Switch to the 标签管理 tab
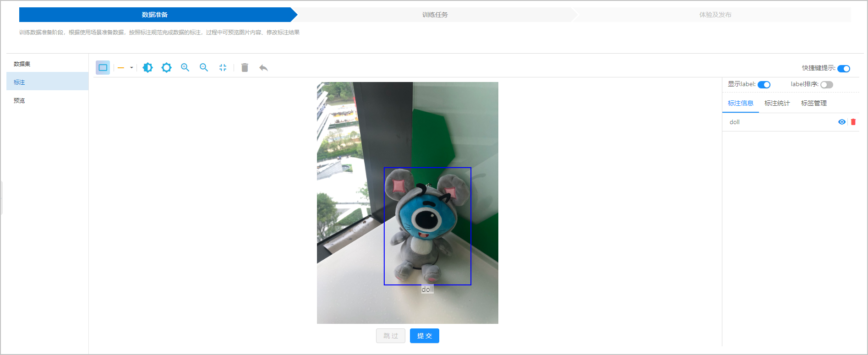Screen dimensions: 868x355 [x=814, y=104]
